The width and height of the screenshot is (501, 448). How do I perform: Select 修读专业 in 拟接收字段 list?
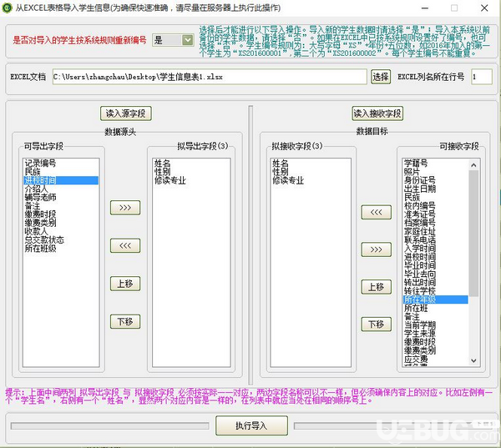(311, 180)
